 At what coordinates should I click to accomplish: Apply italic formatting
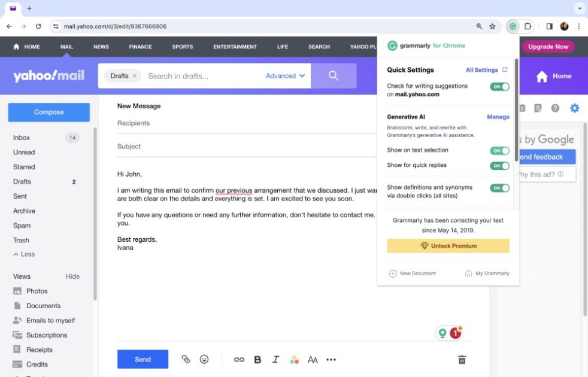point(275,359)
